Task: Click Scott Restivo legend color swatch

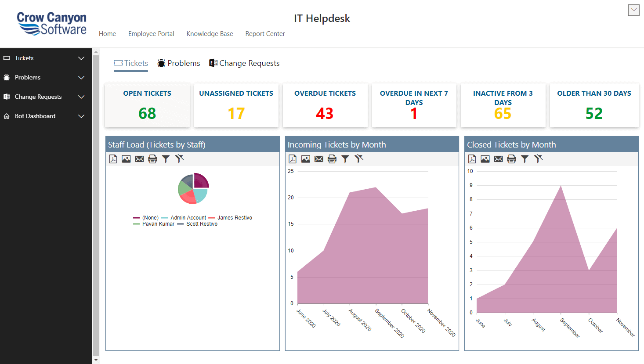Action: click(x=181, y=224)
